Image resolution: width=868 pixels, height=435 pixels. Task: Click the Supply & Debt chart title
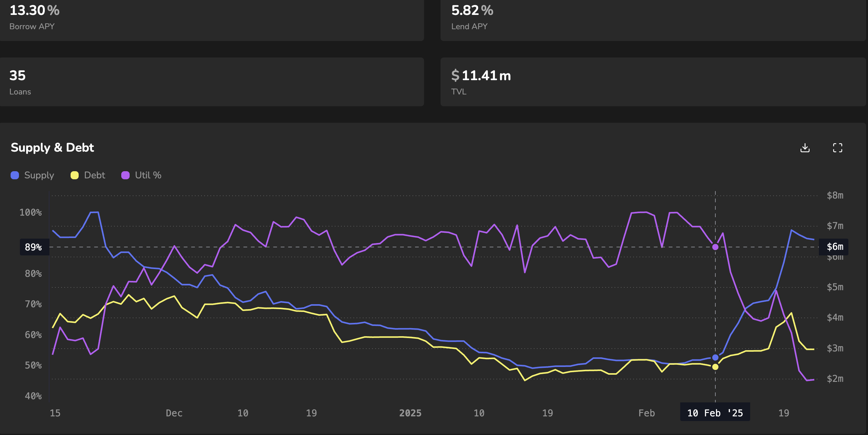pos(52,148)
